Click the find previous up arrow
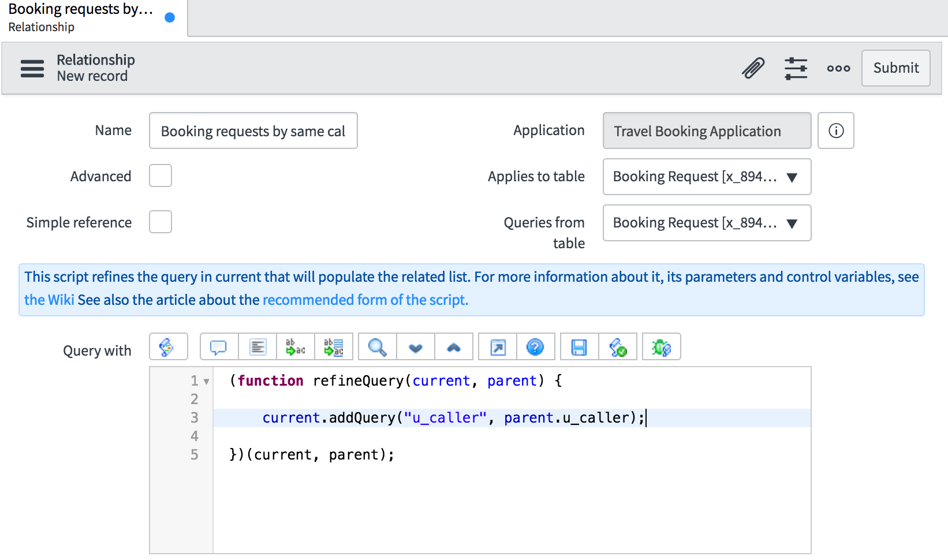948x560 pixels. click(x=454, y=346)
